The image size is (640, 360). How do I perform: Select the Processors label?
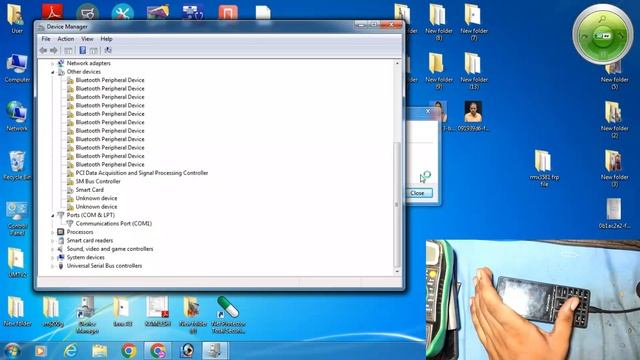click(80, 232)
